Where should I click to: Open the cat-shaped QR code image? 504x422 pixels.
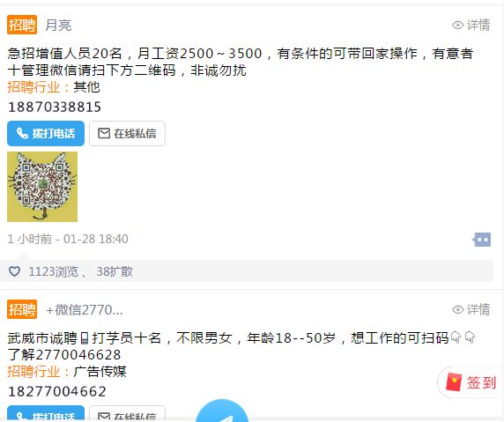click(42, 187)
